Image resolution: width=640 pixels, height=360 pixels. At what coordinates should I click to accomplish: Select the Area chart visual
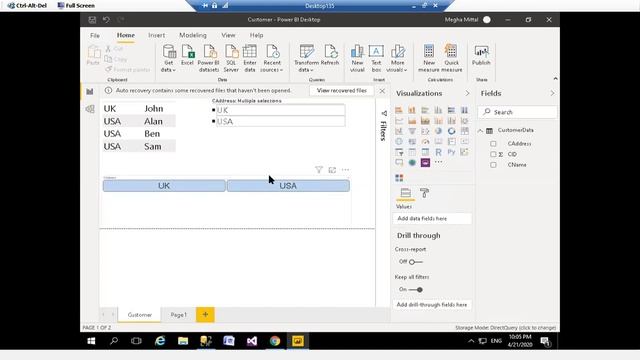[x=412, y=121]
